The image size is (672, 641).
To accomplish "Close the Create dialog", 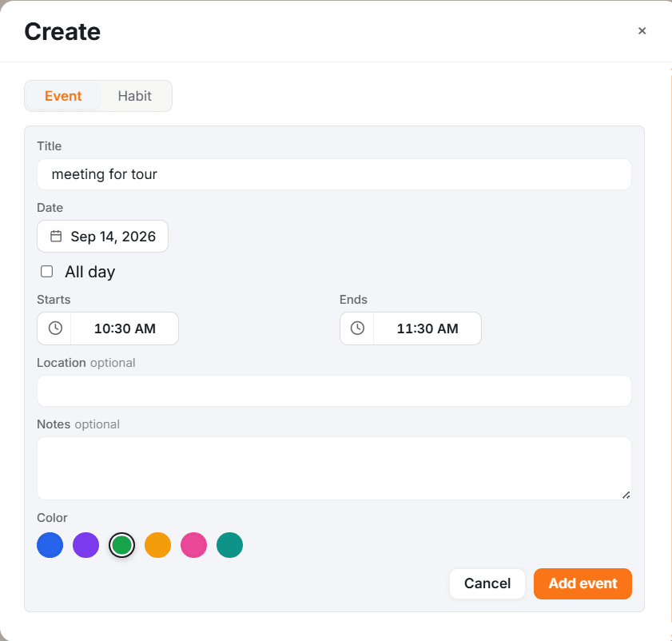I will pyautogui.click(x=642, y=31).
